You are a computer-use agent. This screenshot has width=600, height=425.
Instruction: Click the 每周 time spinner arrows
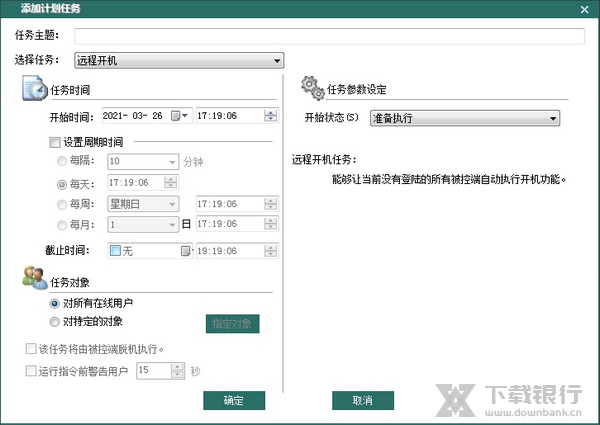[271, 204]
